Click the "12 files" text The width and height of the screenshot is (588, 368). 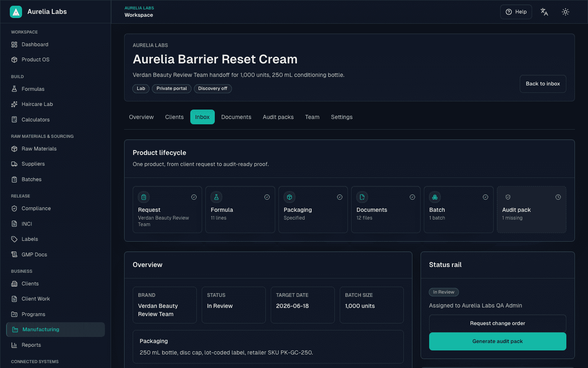365,218
